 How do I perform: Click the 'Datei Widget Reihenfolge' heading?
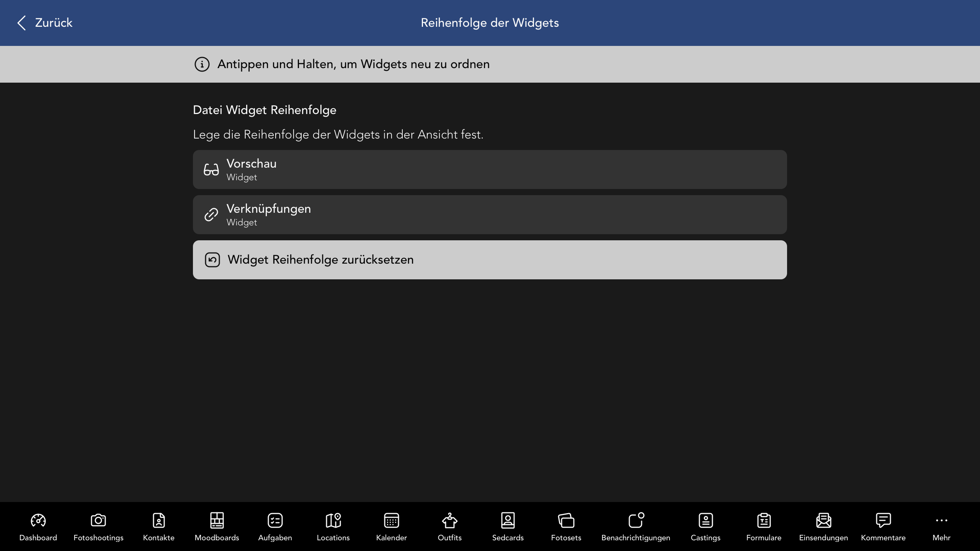click(x=265, y=110)
